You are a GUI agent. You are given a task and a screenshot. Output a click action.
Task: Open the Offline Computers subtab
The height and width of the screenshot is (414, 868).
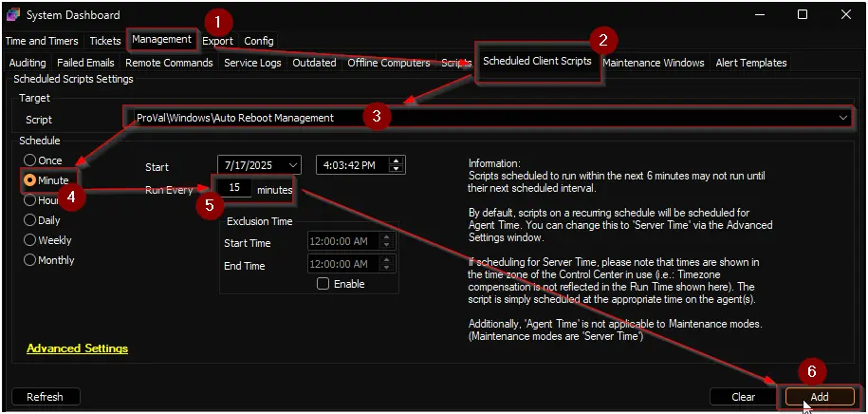389,63
